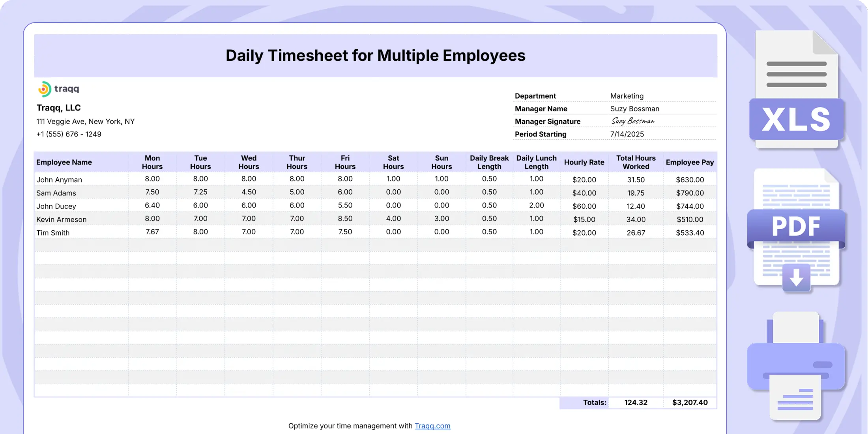Screen dimensions: 868x434
Task: Click the traqq logo
Action: [58, 89]
